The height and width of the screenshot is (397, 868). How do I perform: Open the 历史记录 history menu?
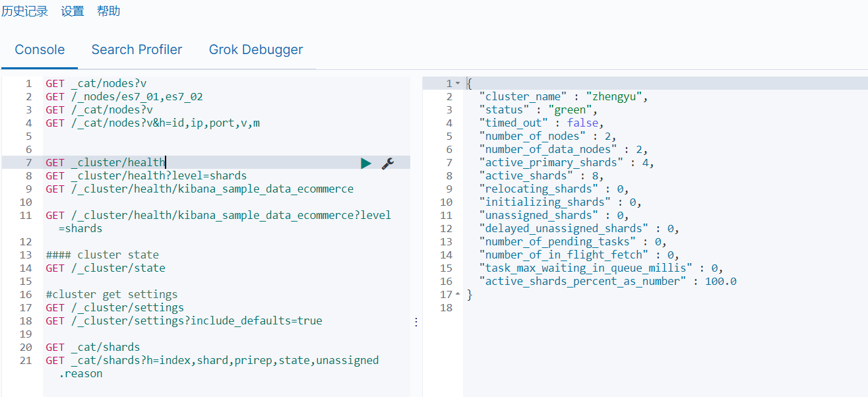(25, 11)
